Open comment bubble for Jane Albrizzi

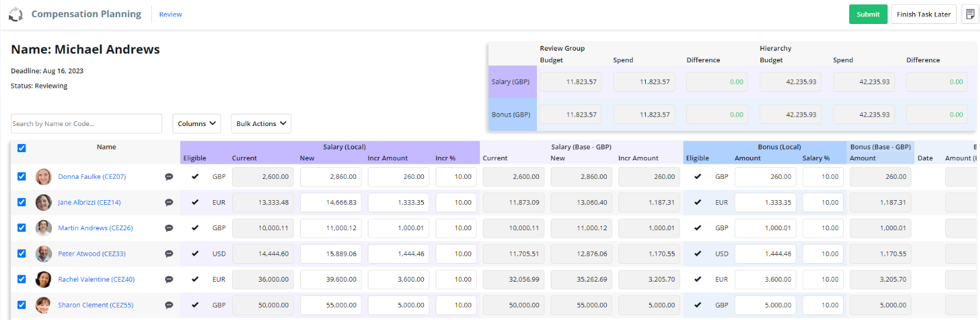169,202
